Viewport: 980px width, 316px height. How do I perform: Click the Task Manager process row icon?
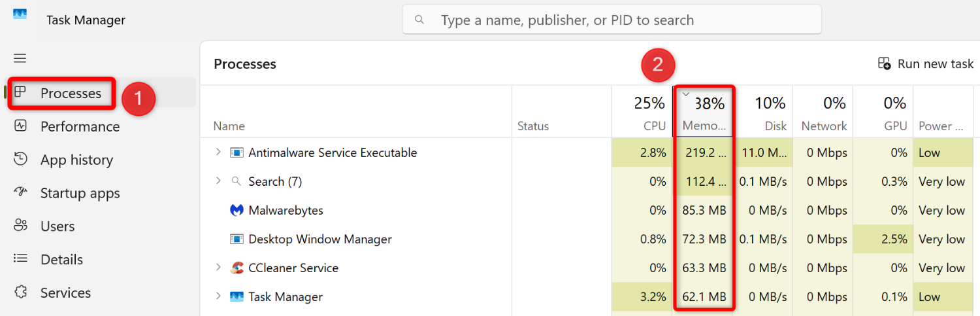237,296
